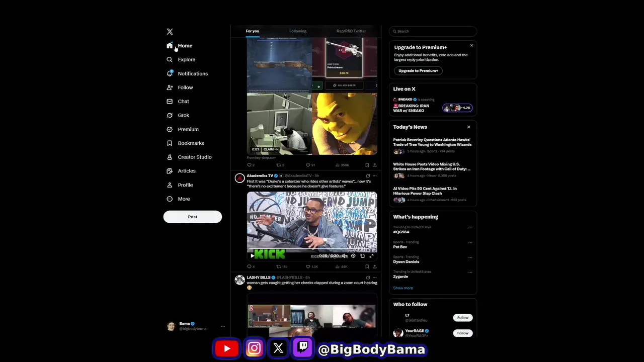Open Chat envelope icon in sidebar
The height and width of the screenshot is (362, 644).
point(170,101)
